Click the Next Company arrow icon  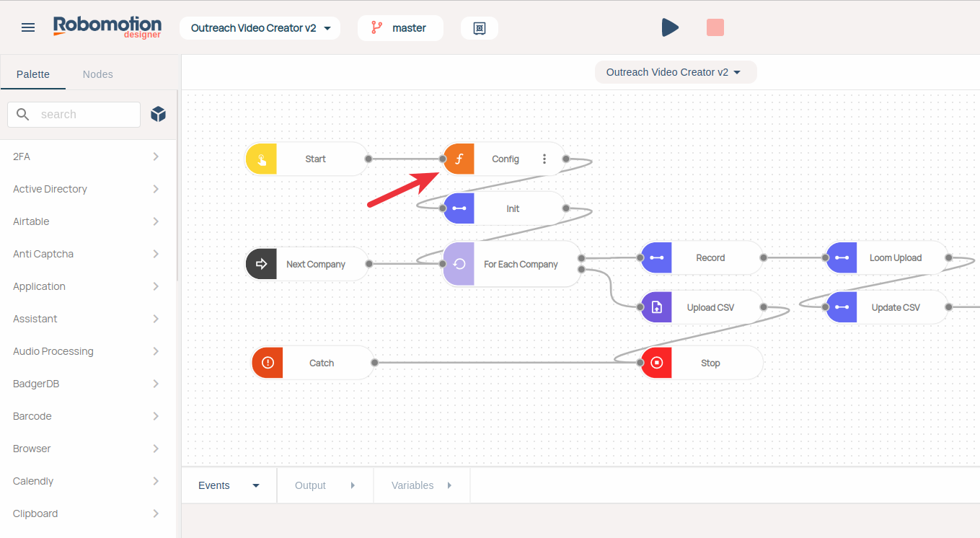pyautogui.click(x=261, y=264)
